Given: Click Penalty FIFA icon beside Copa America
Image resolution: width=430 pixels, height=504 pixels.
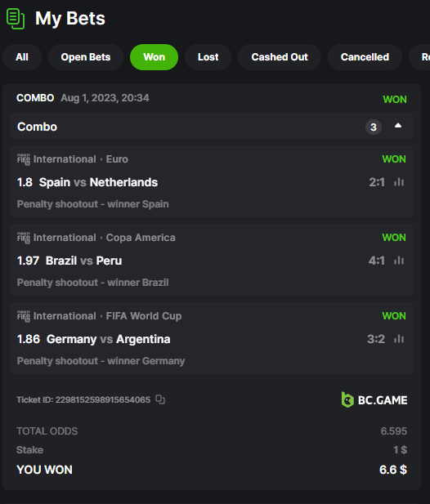Looking at the screenshot, I should [24, 238].
